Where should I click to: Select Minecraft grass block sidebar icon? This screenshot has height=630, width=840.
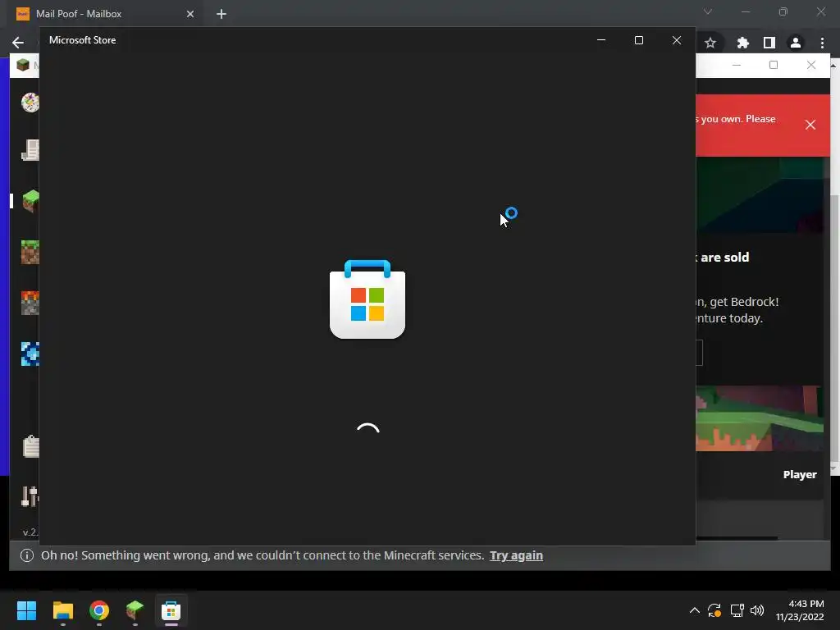(30, 201)
